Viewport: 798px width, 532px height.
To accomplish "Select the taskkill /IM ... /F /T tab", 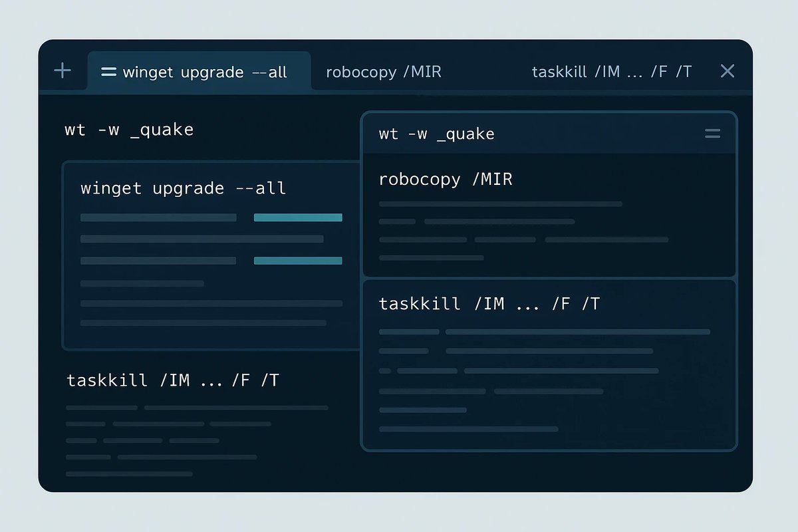I will tap(612, 72).
